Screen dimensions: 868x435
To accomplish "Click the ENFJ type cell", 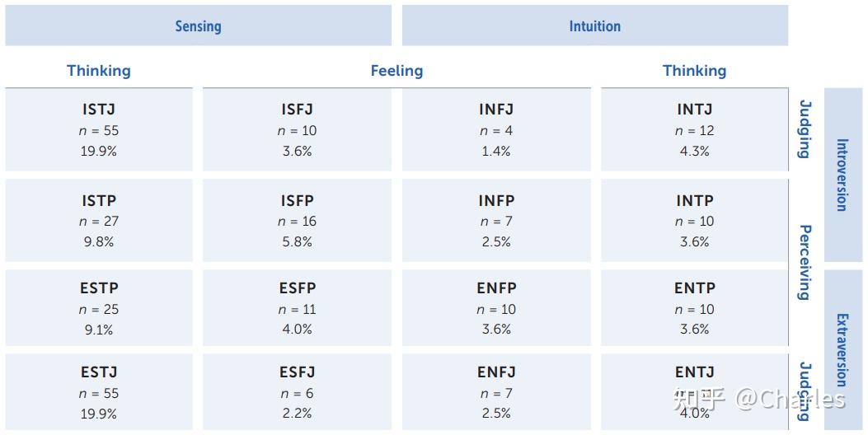I will point(496,392).
